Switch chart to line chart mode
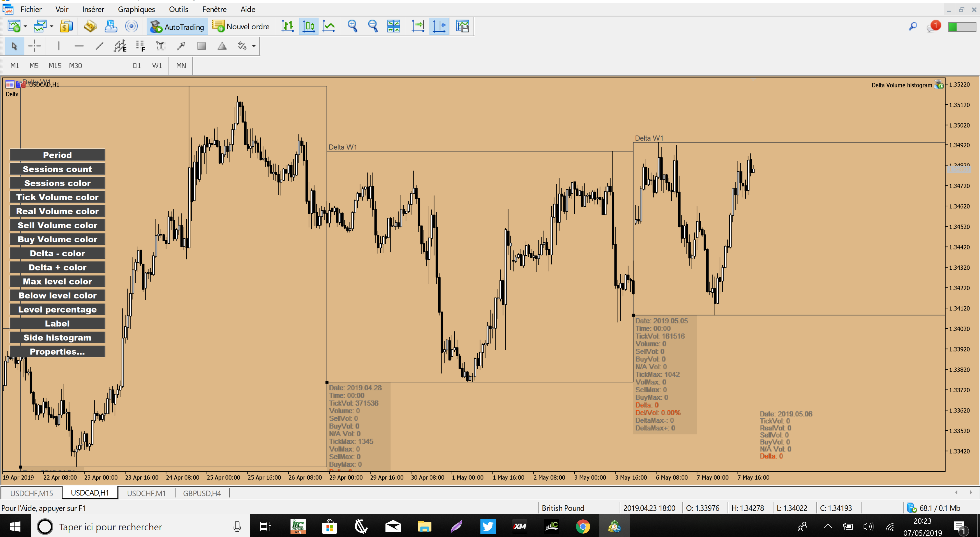Image resolution: width=980 pixels, height=537 pixels. 329,26
